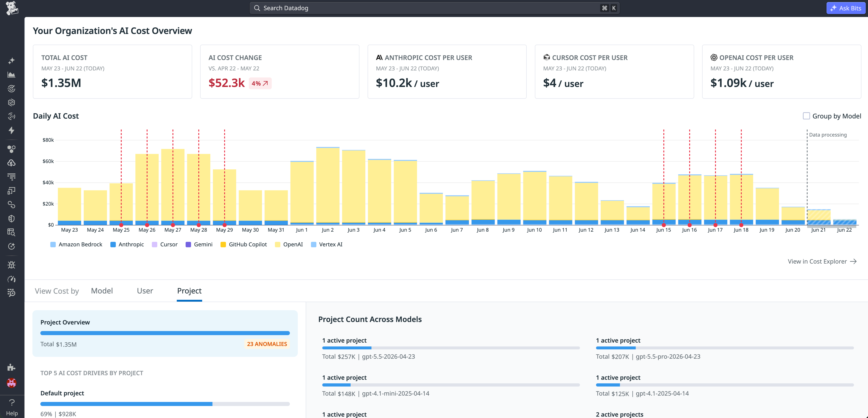The width and height of the screenshot is (868, 418).
Task: Click the May 29 anomaly marker dot
Action: (225, 225)
